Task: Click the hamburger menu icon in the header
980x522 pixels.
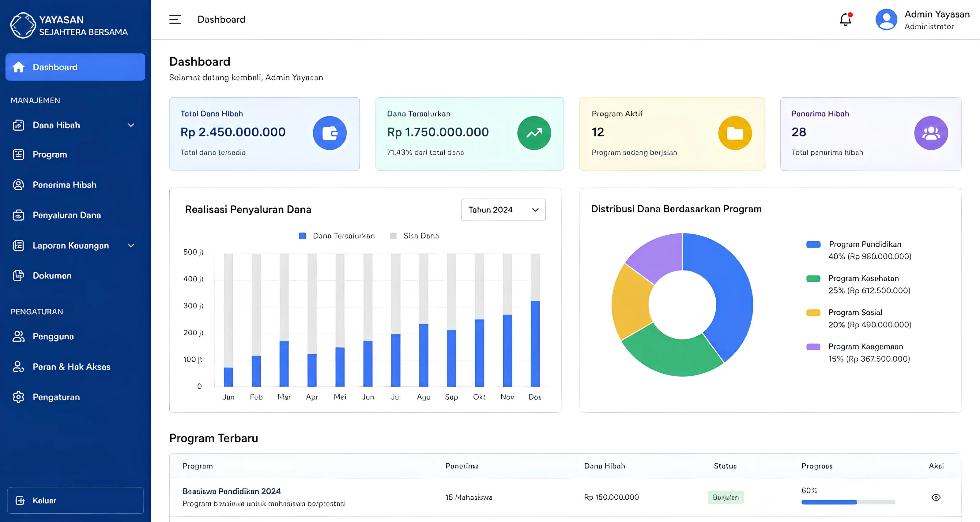Action: [x=175, y=19]
